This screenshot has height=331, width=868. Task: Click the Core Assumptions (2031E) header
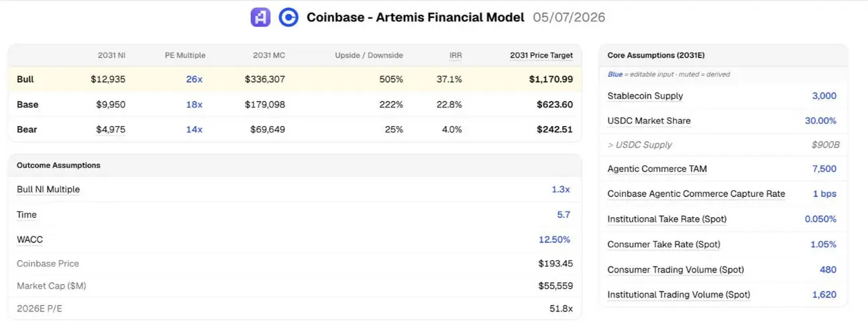pyautogui.click(x=656, y=56)
